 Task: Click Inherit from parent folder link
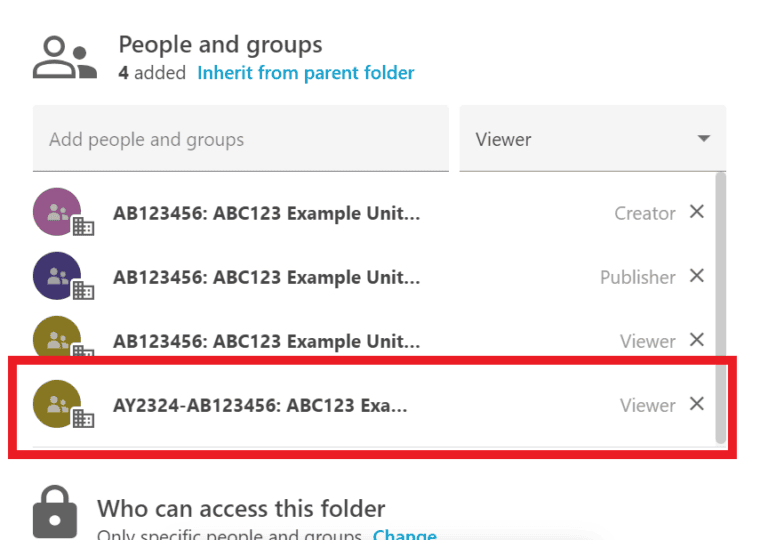305,73
